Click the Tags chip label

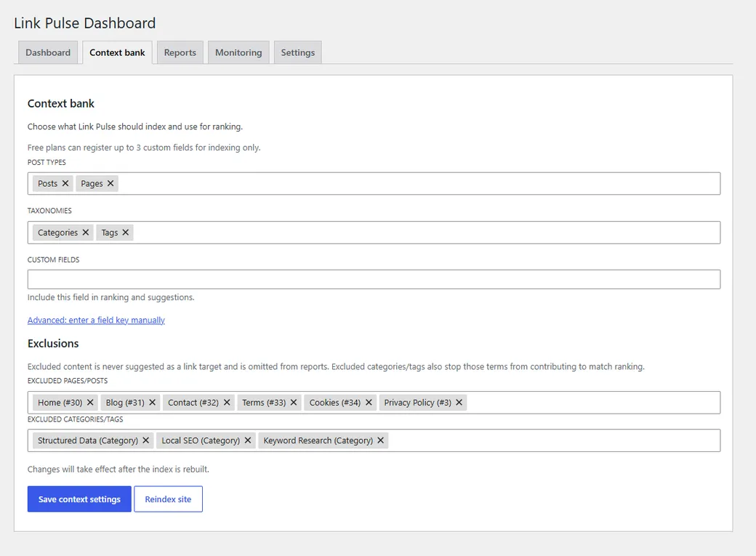pyautogui.click(x=110, y=233)
